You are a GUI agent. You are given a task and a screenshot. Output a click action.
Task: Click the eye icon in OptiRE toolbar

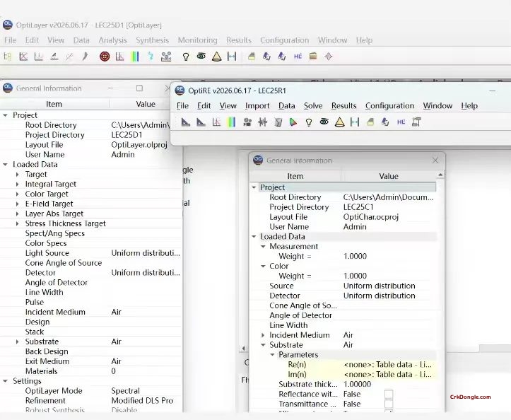click(x=324, y=122)
